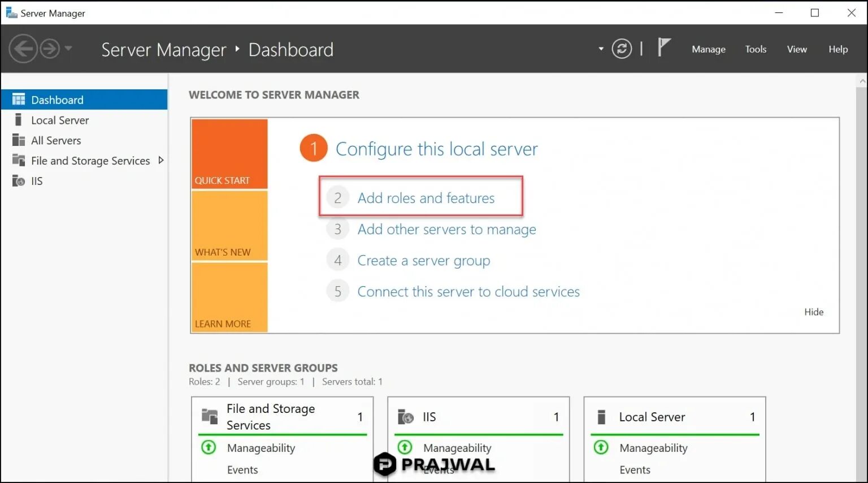Open the Help menu
The image size is (868, 483).
point(838,49)
